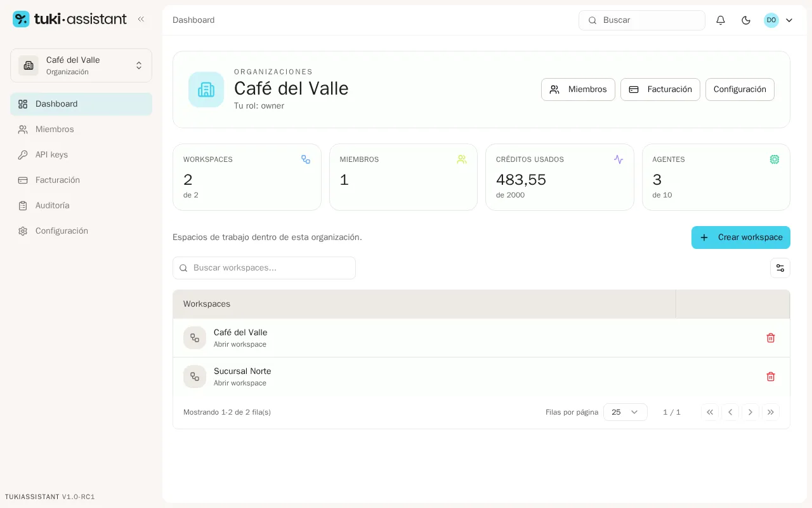
Task: Go to next page of table
Action: [750, 412]
